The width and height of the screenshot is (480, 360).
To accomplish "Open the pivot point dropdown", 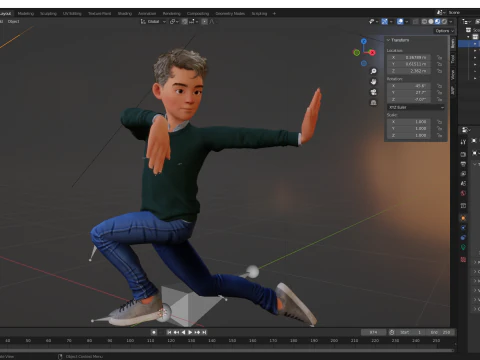I will coord(174,21).
